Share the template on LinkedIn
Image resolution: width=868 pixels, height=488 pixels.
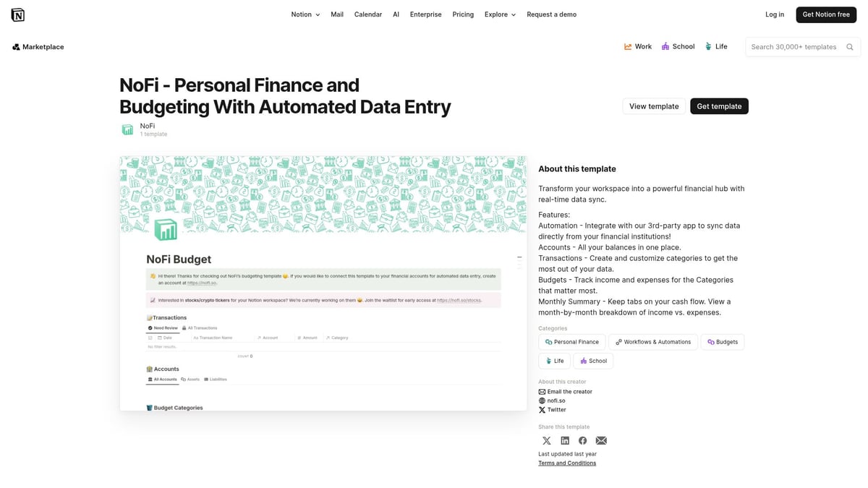click(x=565, y=440)
